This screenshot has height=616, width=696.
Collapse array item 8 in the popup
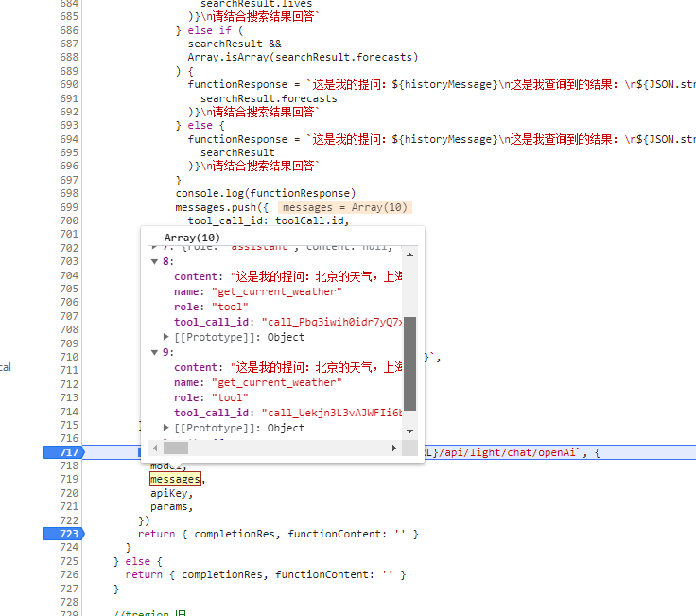coord(154,261)
